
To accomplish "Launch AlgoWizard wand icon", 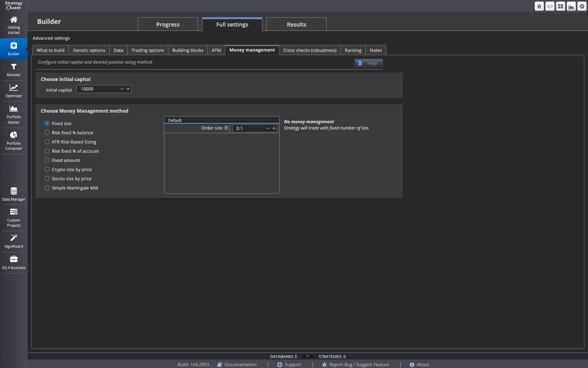I will coord(14,238).
